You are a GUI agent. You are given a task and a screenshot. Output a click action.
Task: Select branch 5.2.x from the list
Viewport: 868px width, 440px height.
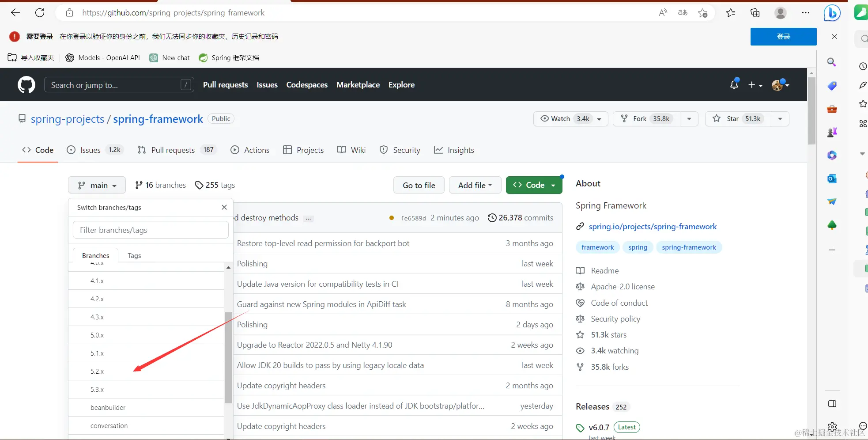pyautogui.click(x=146, y=371)
